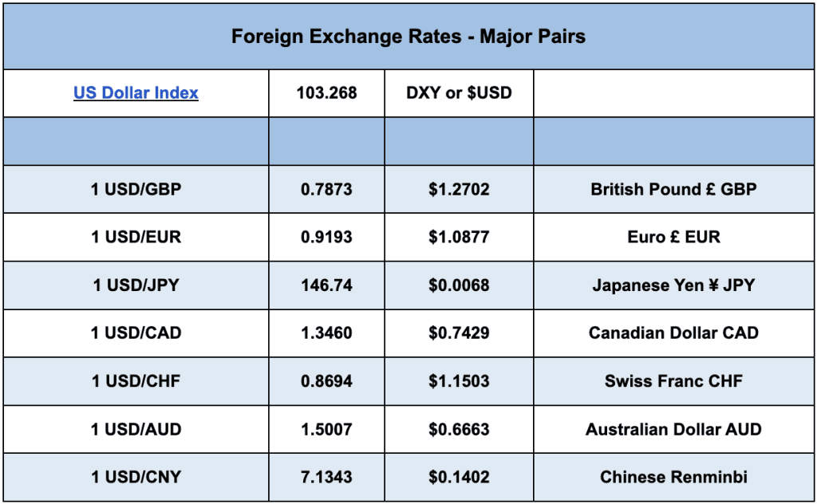This screenshot has height=504, width=817.
Task: Click the 146.74 yen rate cell
Action: pyautogui.click(x=326, y=285)
